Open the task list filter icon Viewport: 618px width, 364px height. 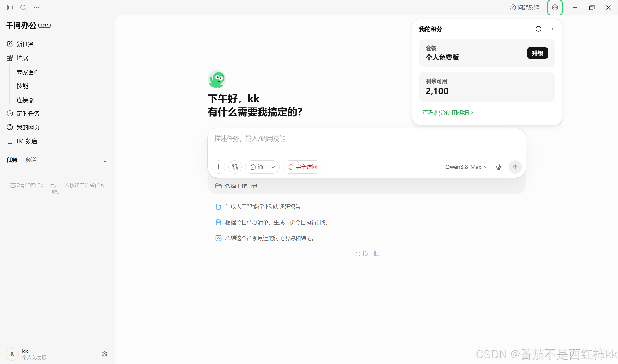click(105, 160)
